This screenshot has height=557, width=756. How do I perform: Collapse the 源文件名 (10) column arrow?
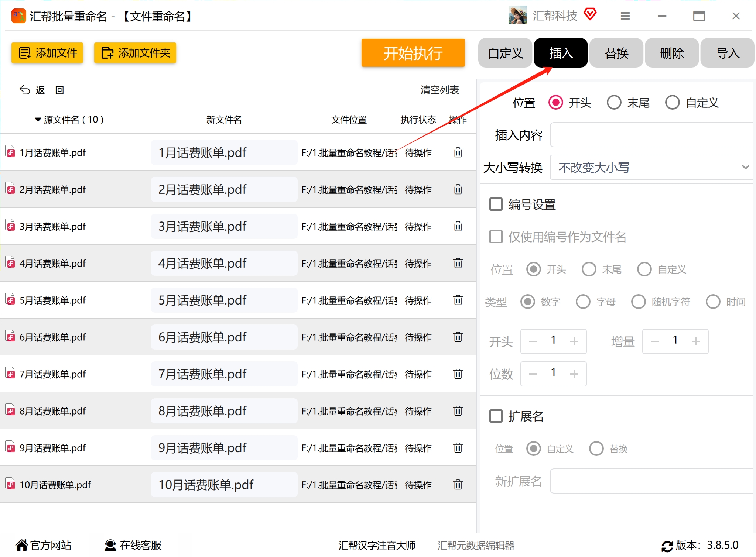coord(38,120)
